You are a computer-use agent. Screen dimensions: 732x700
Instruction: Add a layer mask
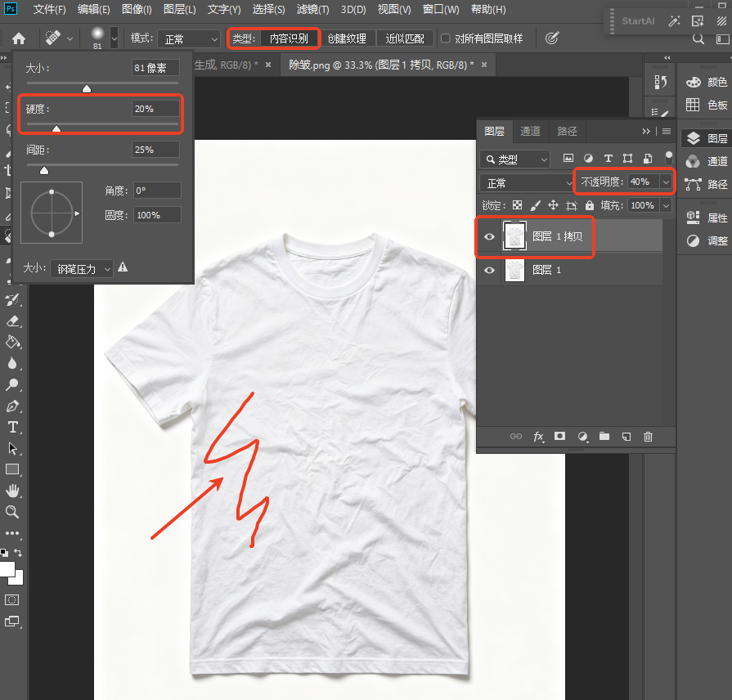tap(559, 436)
